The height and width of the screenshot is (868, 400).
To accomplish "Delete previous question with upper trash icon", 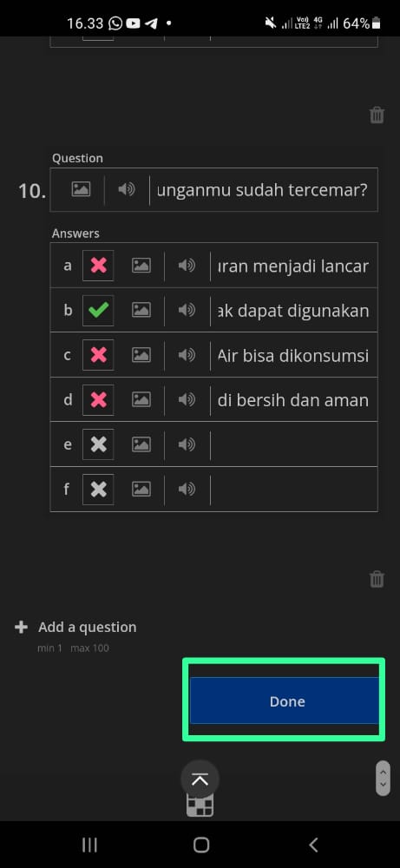I will [377, 115].
